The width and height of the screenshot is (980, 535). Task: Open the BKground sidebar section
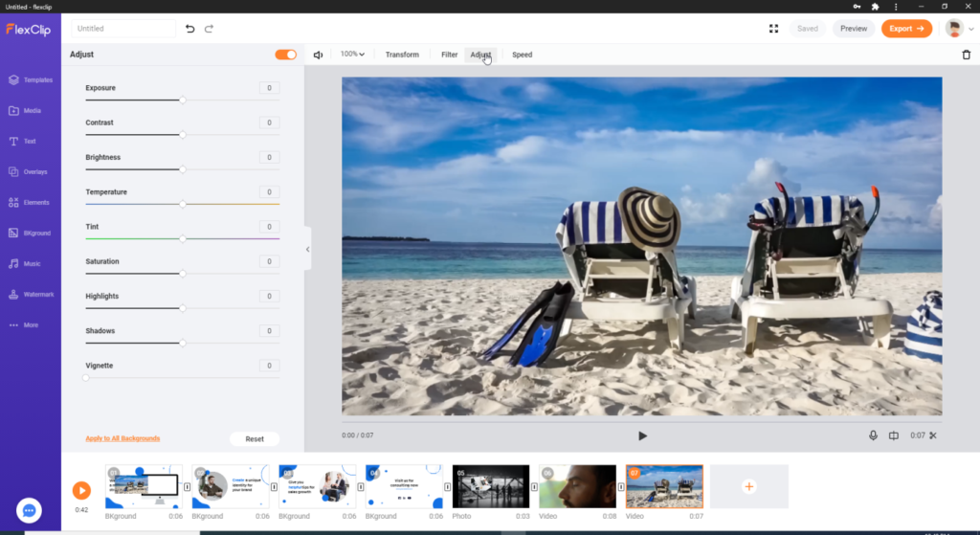pos(30,234)
